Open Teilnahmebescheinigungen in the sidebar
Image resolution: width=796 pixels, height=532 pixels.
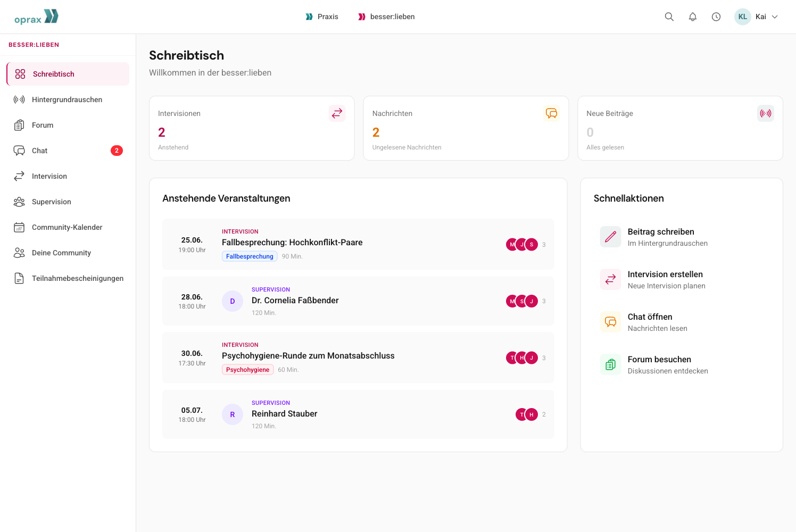click(68, 278)
